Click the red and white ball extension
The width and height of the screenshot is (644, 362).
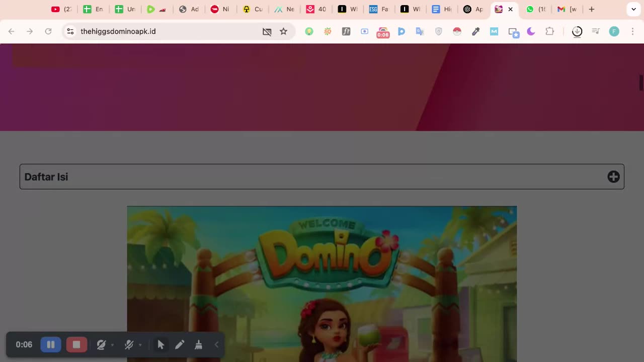point(457,31)
